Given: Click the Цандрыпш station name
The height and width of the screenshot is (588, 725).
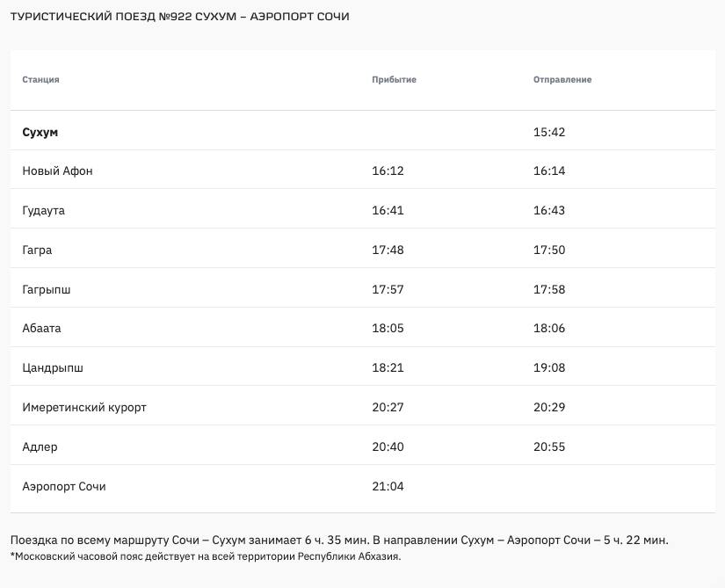Looking at the screenshot, I should tap(53, 368).
